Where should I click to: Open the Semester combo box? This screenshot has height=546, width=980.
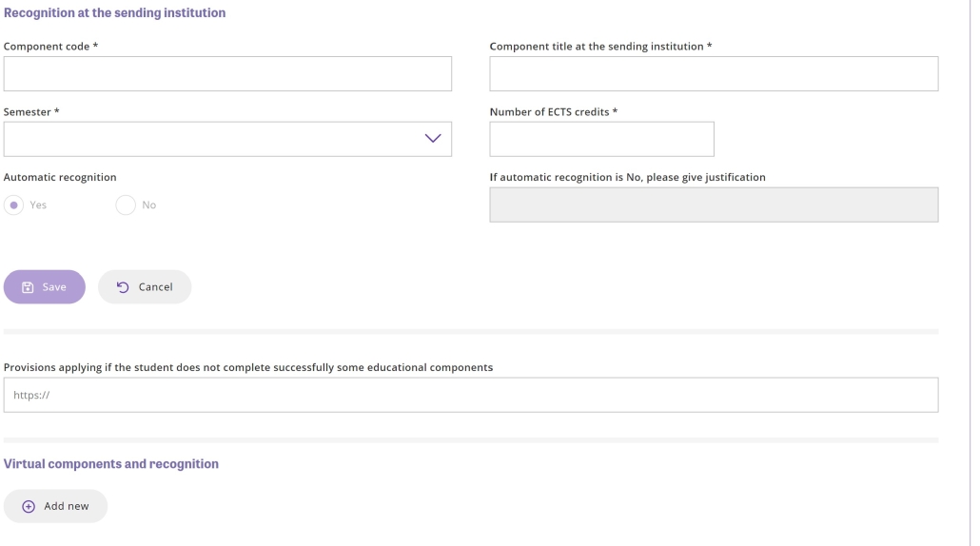(x=227, y=139)
